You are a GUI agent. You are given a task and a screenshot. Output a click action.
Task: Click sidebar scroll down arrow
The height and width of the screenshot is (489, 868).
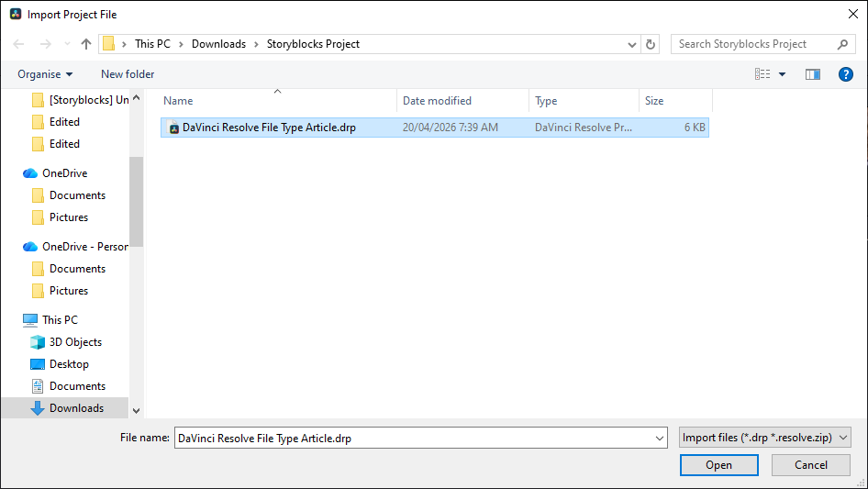pyautogui.click(x=136, y=411)
